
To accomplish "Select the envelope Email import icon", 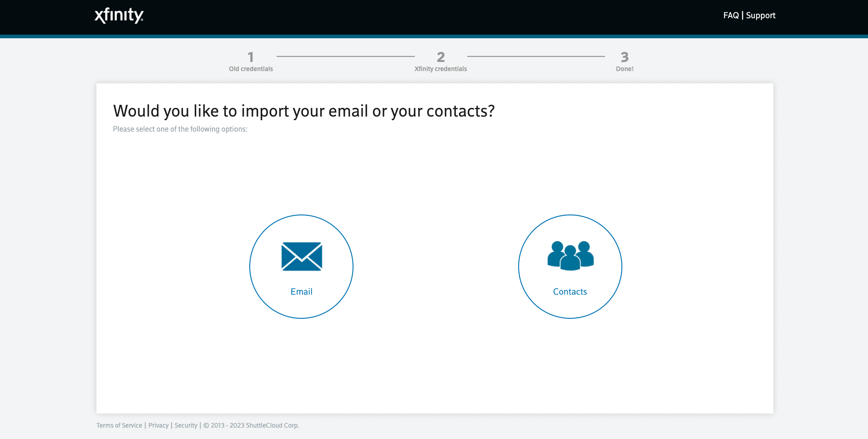I will 302,256.
